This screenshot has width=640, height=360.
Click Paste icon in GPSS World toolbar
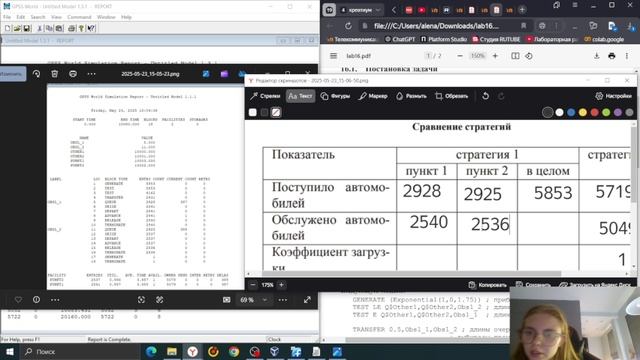[x=59, y=28]
